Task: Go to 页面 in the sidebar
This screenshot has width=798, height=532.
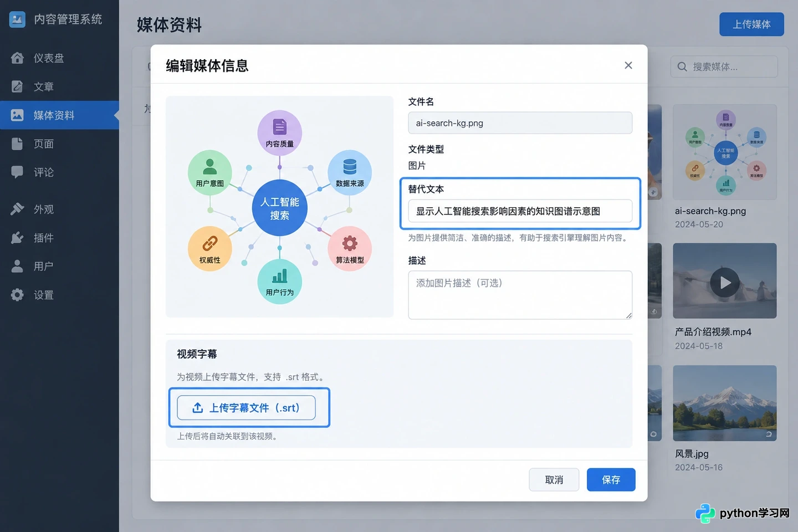Action: tap(59, 144)
